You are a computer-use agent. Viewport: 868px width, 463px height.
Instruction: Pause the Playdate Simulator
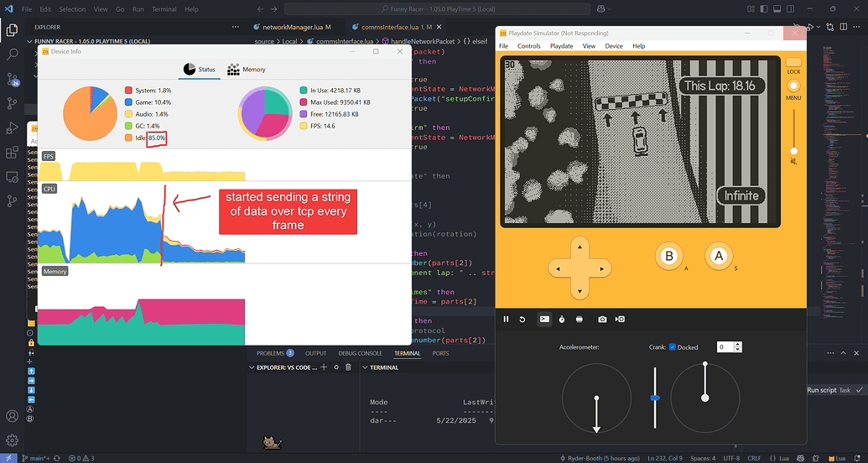click(x=506, y=319)
